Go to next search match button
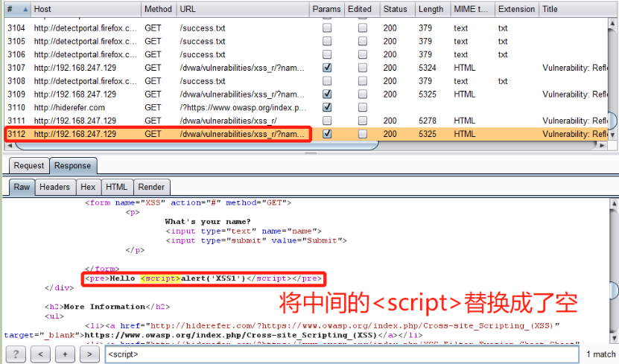Image resolution: width=619 pixels, height=364 pixels. click(x=89, y=354)
